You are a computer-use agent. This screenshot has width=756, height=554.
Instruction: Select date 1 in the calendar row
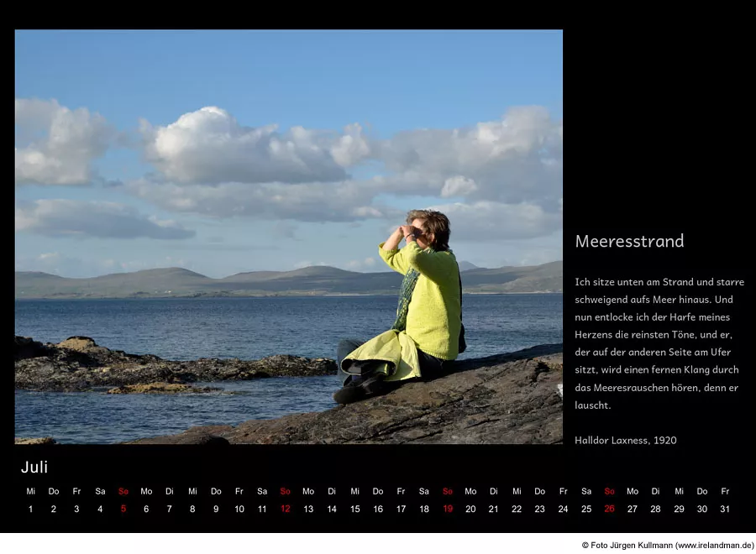pyautogui.click(x=30, y=509)
